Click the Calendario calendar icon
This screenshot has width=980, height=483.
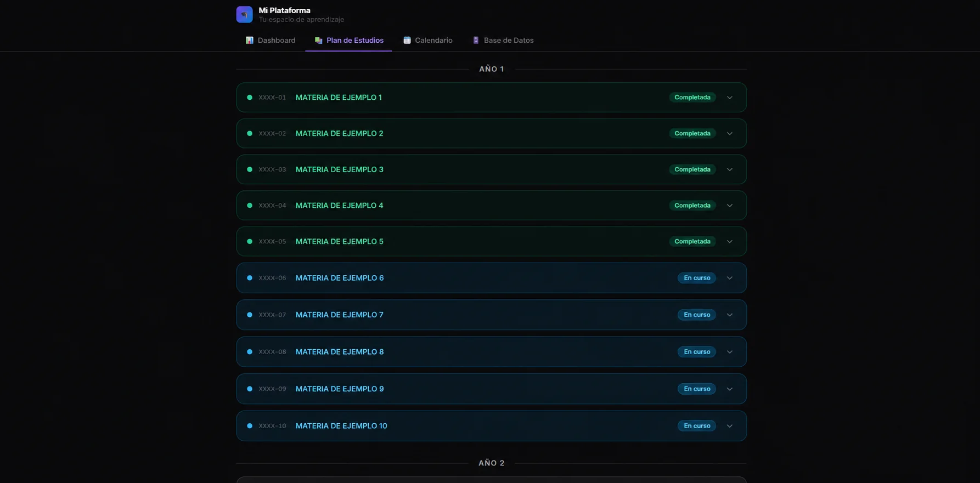tap(407, 40)
